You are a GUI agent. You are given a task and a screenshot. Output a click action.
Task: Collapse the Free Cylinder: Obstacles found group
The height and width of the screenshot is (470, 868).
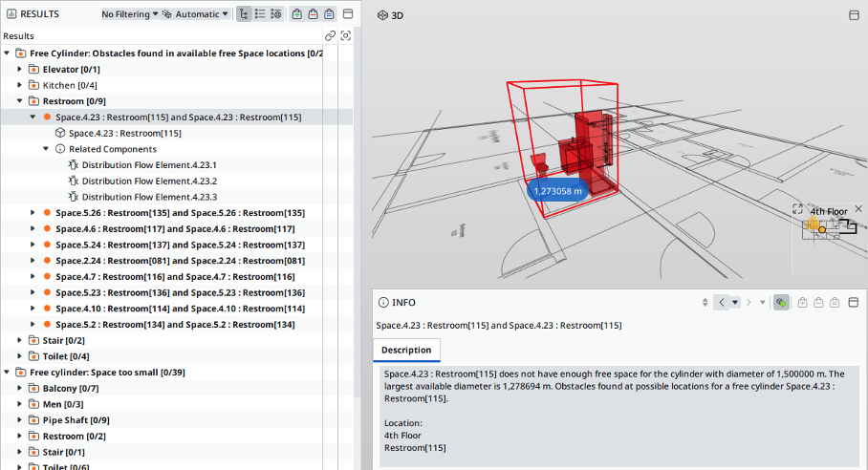[7, 53]
